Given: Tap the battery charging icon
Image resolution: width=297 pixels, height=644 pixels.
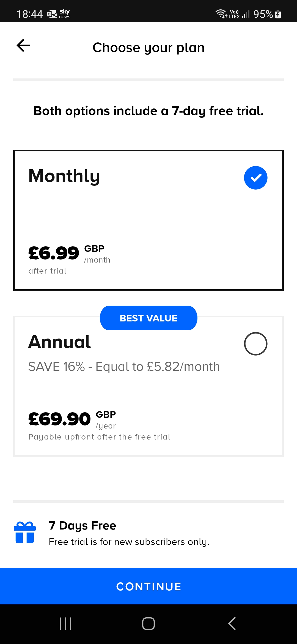Looking at the screenshot, I should point(278,14).
